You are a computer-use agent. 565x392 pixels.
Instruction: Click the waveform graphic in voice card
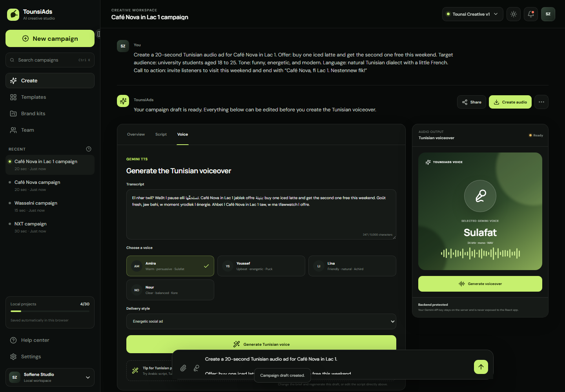[480, 254]
